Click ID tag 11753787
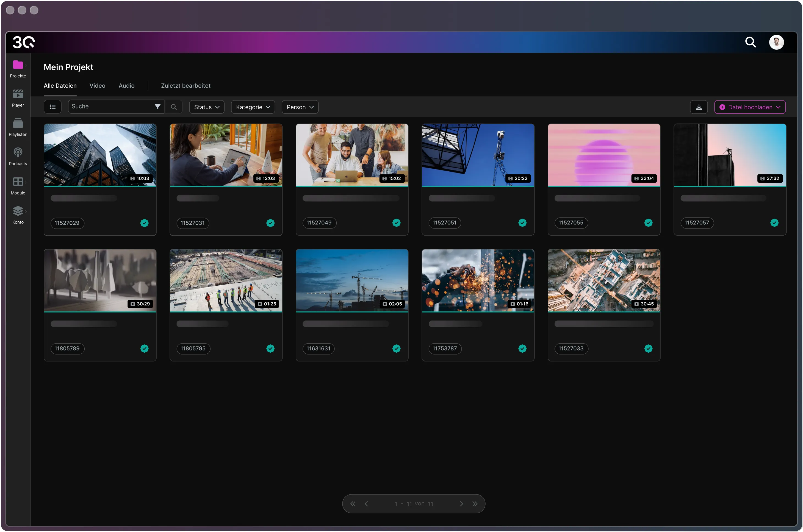The height and width of the screenshot is (532, 803). pyautogui.click(x=445, y=349)
